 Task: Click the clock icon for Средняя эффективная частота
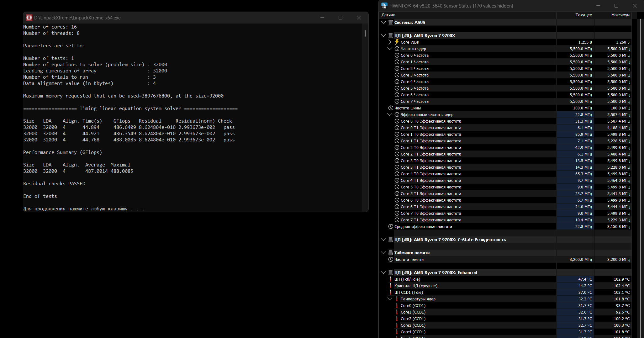pos(391,226)
